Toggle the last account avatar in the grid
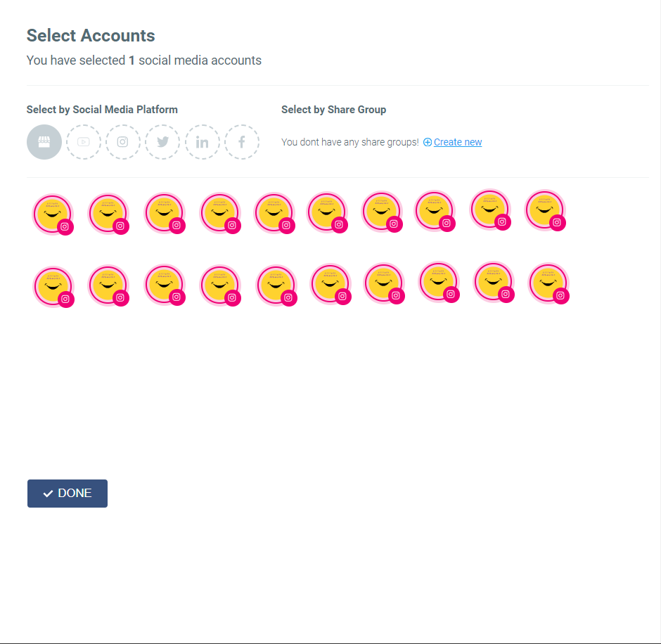The width and height of the screenshot is (661, 644). point(548,284)
